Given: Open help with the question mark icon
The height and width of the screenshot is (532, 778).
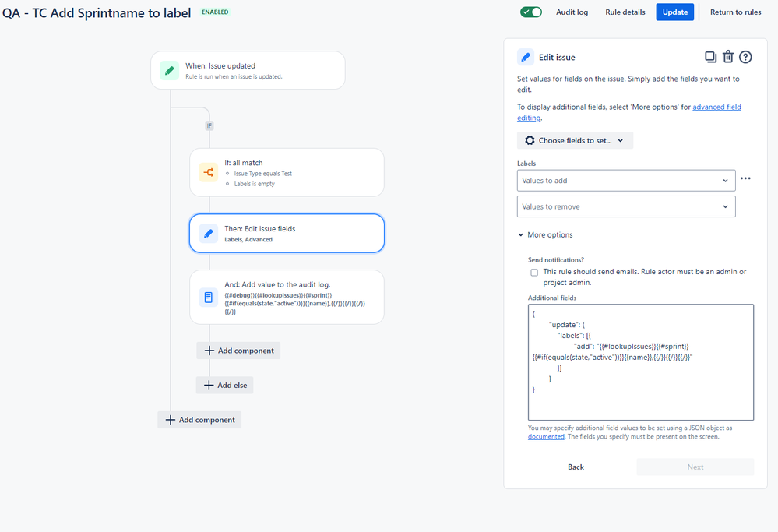Looking at the screenshot, I should 745,57.
